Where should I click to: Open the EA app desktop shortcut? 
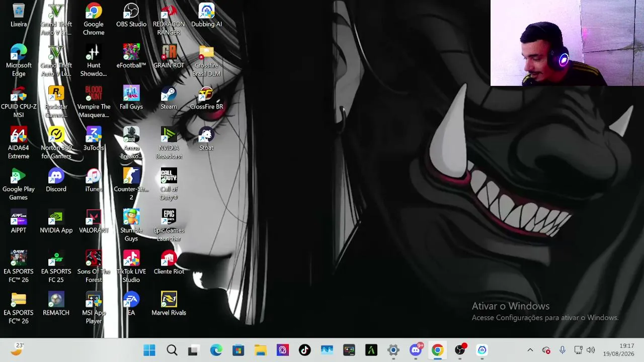pos(131,304)
